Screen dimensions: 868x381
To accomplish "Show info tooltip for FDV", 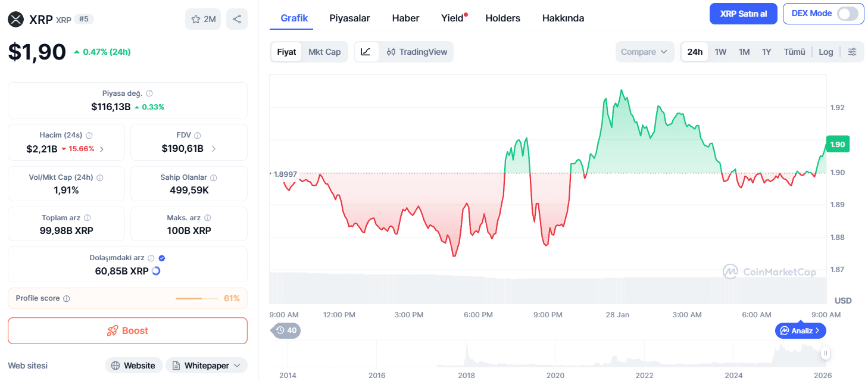I will pos(198,135).
